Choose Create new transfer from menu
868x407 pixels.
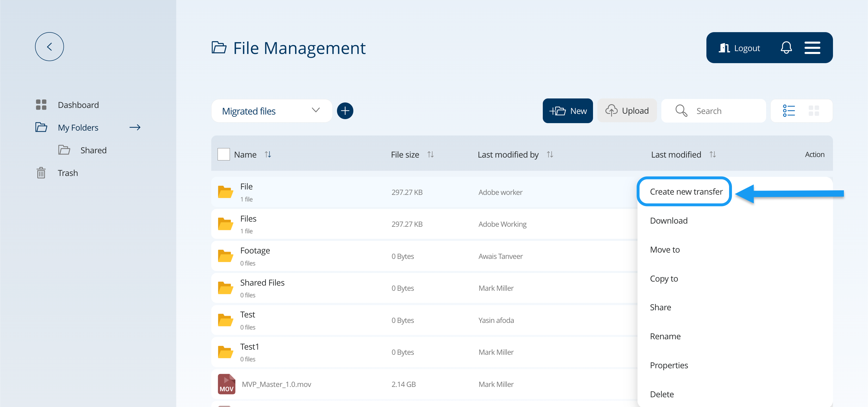[x=686, y=192]
